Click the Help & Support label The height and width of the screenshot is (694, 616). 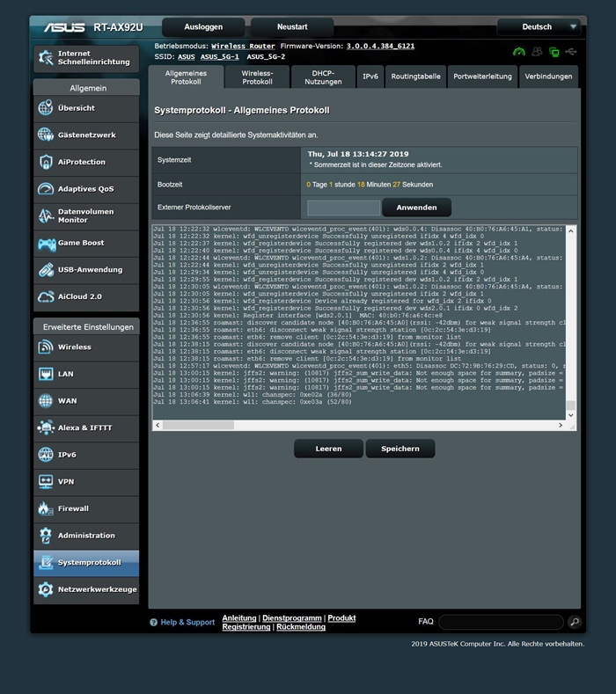(x=187, y=622)
